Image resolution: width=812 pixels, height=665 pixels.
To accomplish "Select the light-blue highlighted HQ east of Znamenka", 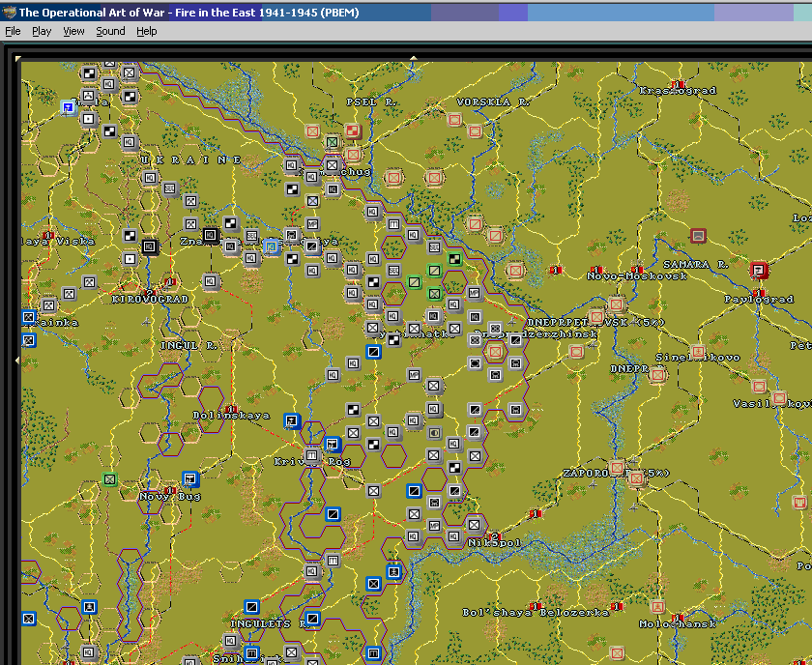I will [272, 246].
